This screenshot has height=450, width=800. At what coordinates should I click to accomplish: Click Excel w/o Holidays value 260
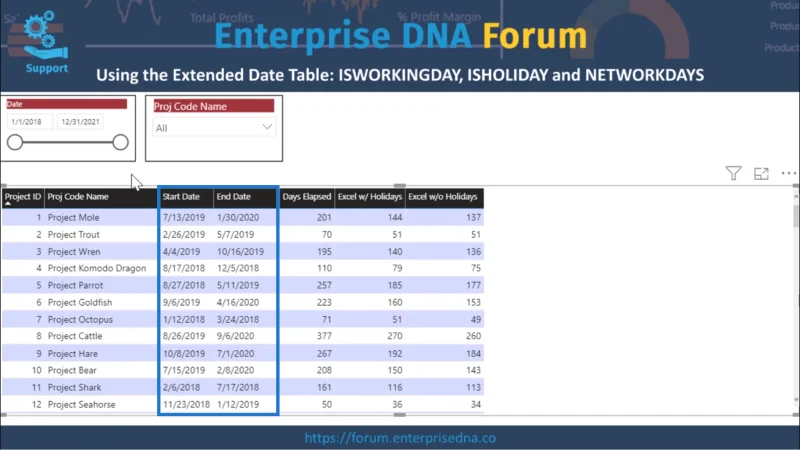click(x=473, y=336)
